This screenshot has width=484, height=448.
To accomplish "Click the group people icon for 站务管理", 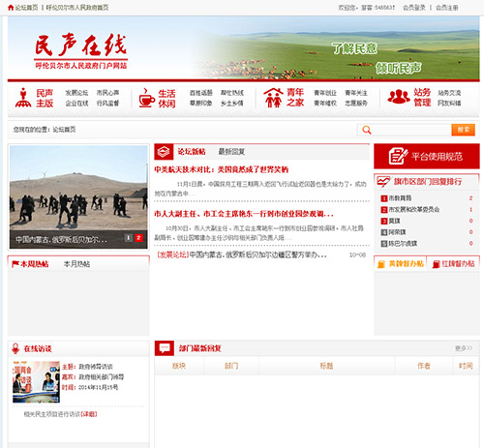I will pos(399,97).
